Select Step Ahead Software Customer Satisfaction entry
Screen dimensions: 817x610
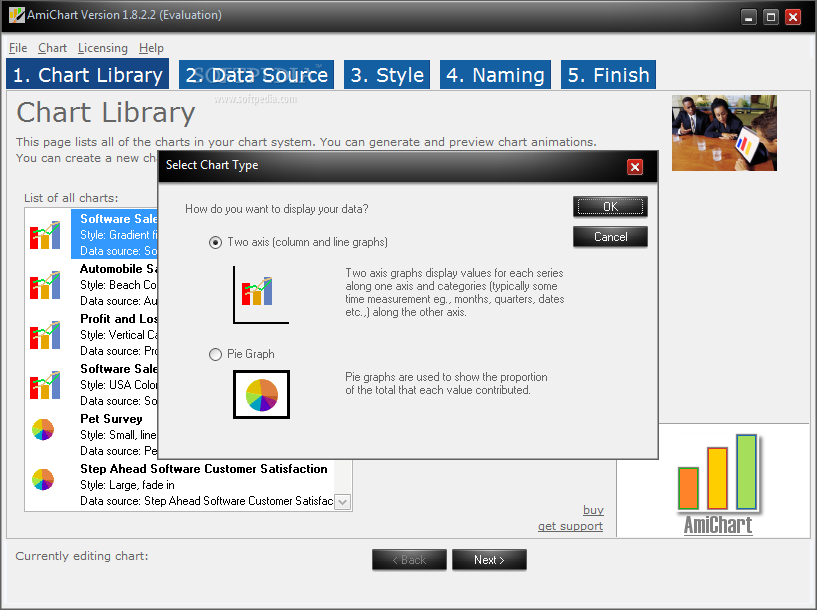click(x=180, y=484)
